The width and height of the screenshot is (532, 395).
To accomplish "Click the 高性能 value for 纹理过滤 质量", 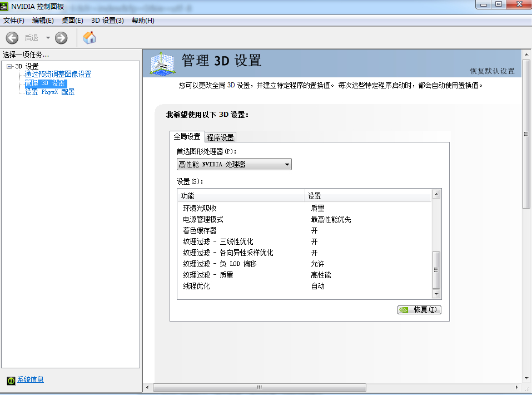I will (x=321, y=275).
